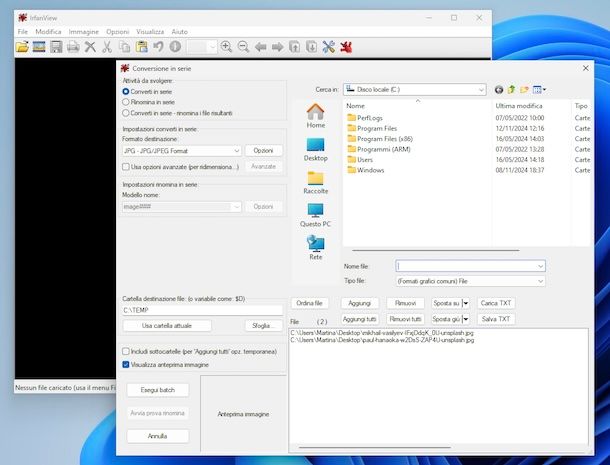Click the Salva TXT button
This screenshot has width=610, height=465.
496,319
